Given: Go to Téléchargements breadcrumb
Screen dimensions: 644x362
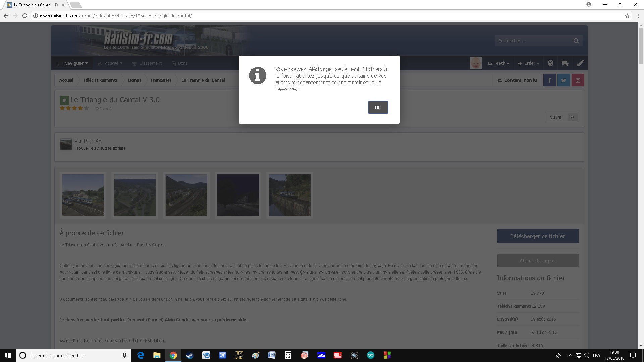Looking at the screenshot, I should pyautogui.click(x=101, y=80).
